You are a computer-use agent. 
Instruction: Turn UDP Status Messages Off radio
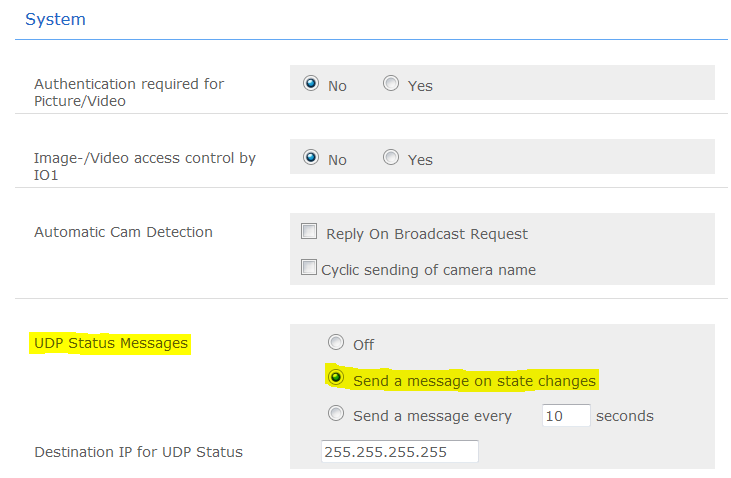coord(336,343)
